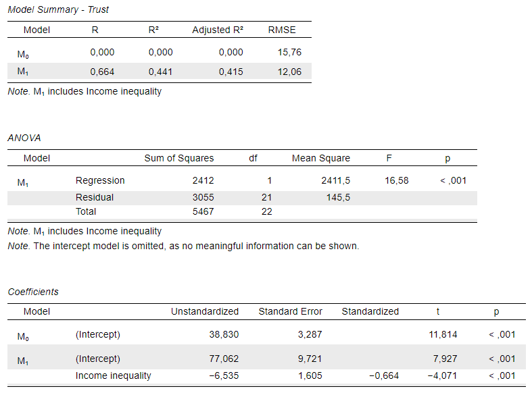Click the intercept model omitted note
This screenshot has height=393, width=532.
(x=183, y=246)
